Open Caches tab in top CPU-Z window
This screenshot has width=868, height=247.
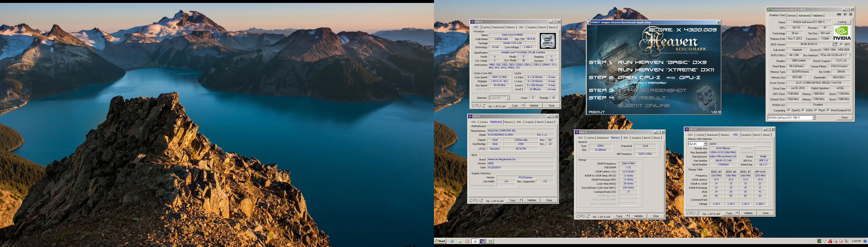coord(486,27)
